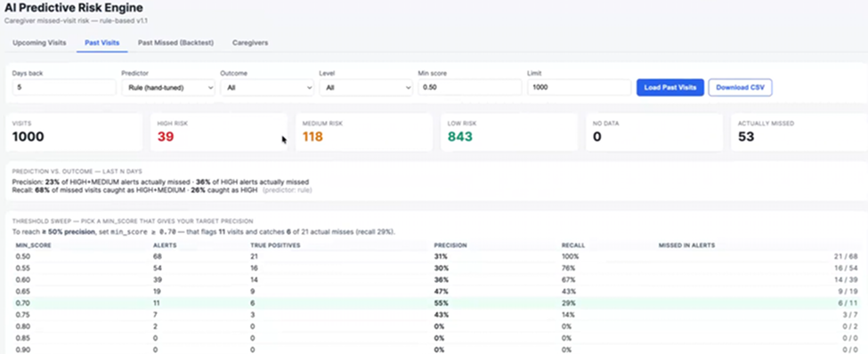Open the Level dropdown
The width and height of the screenshot is (868, 354).
[x=366, y=87]
